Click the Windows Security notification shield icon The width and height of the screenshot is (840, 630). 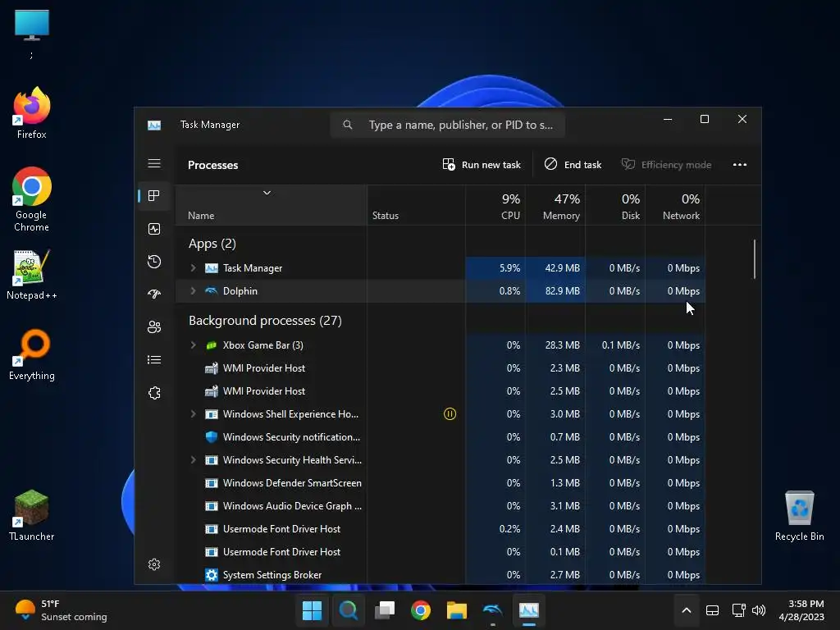coord(212,437)
